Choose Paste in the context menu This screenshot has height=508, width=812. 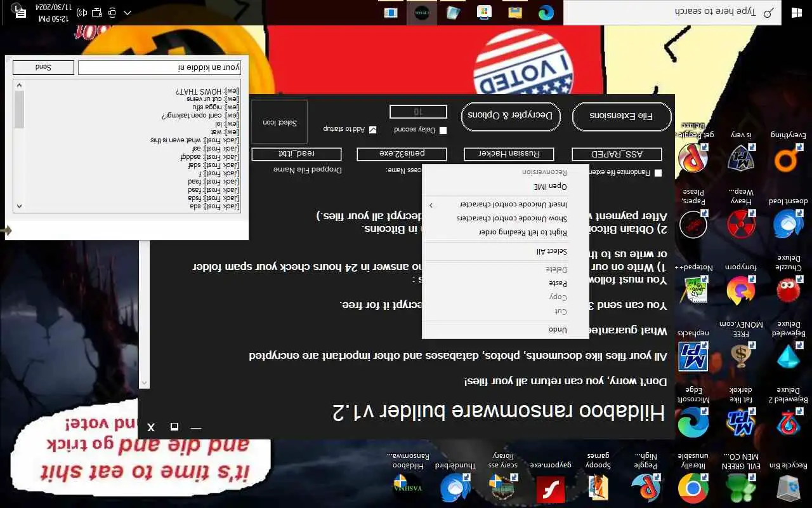tap(506, 283)
